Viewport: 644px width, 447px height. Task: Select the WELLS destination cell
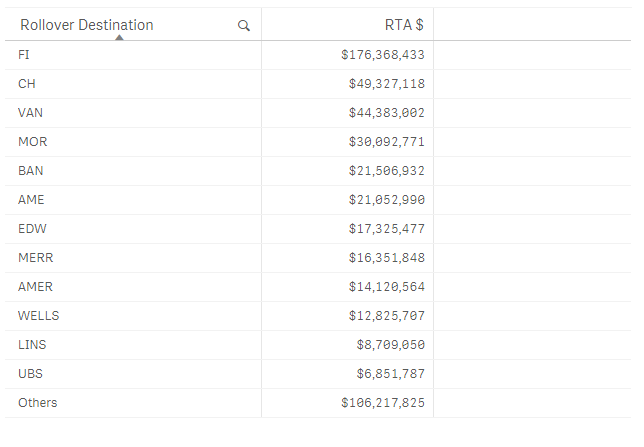tap(38, 316)
